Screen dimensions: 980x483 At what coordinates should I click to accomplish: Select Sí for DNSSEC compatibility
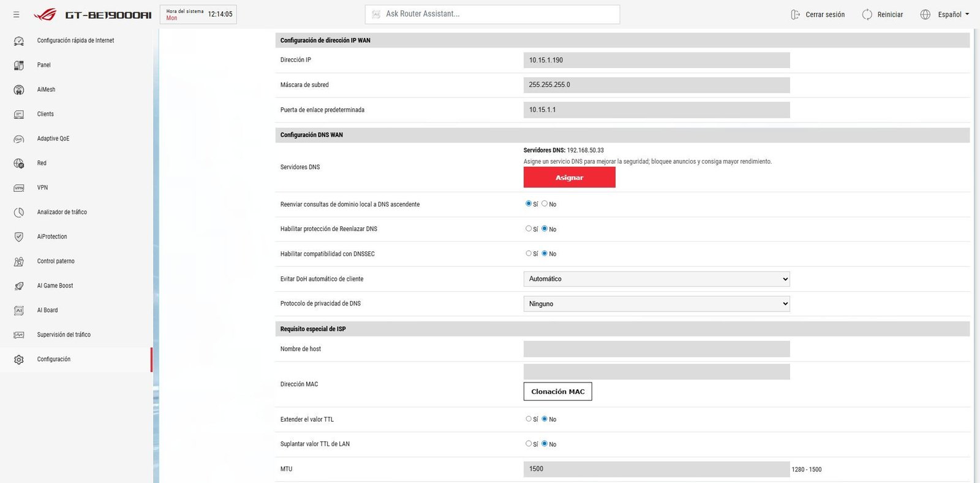click(529, 253)
